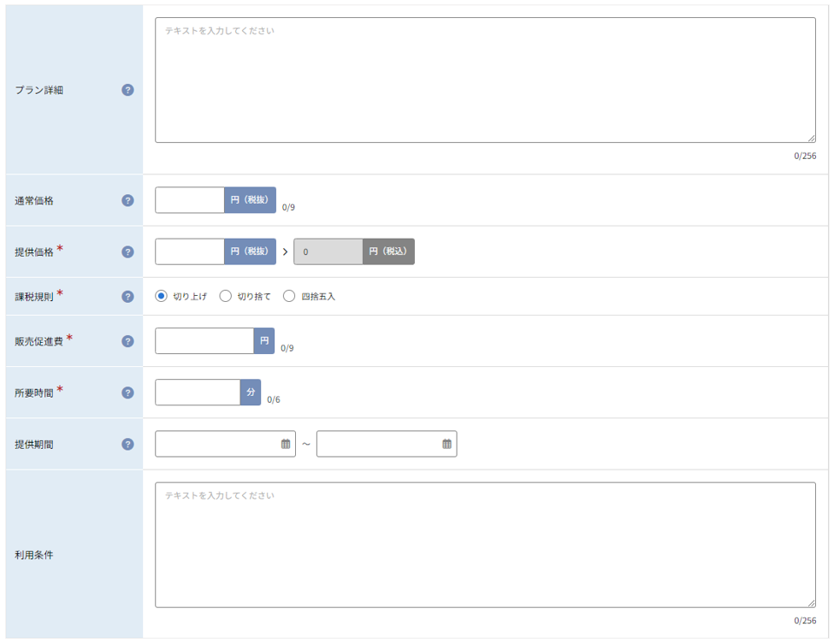The width and height of the screenshot is (834, 644).
Task: Open help icon for 提供期間
Action: [x=127, y=445]
